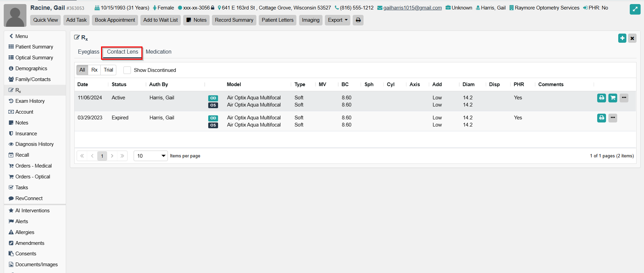Viewport: 644px width, 273px height.
Task: Print the expired 03/29/2023 Rx
Action: [x=601, y=118]
